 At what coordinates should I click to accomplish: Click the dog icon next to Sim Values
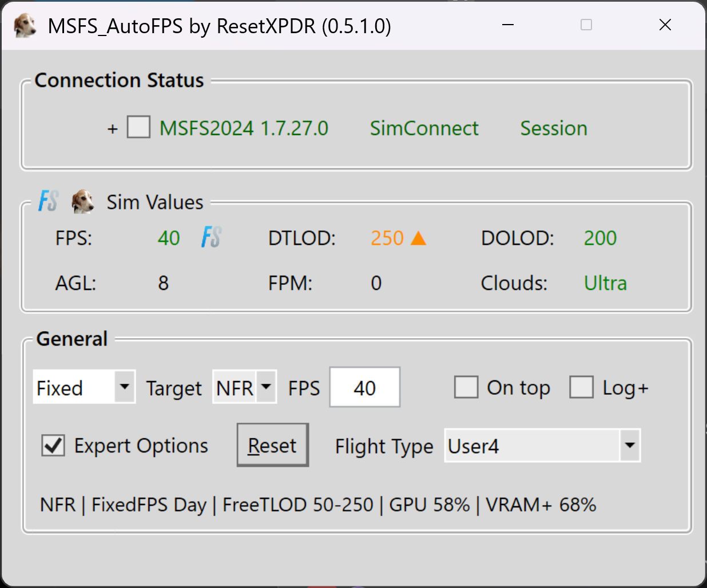click(x=83, y=202)
